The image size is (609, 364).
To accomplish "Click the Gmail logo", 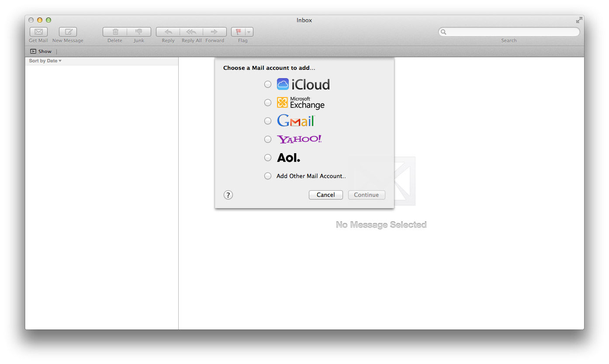I will pyautogui.click(x=296, y=121).
